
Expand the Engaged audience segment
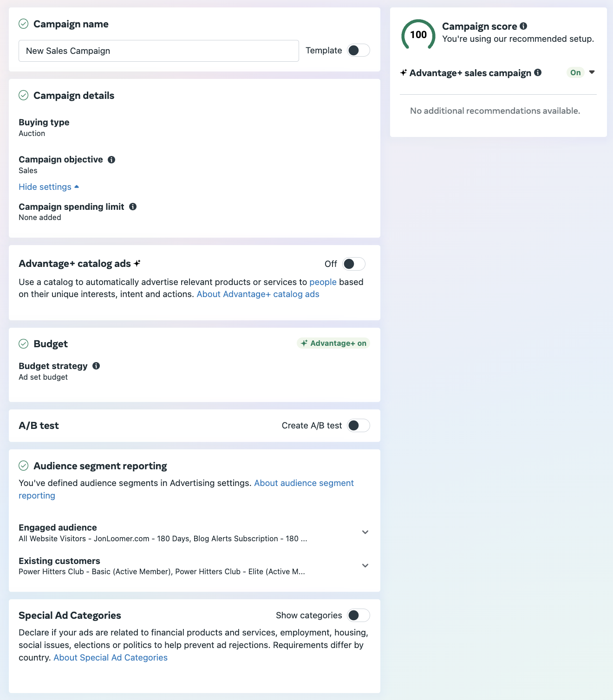365,532
